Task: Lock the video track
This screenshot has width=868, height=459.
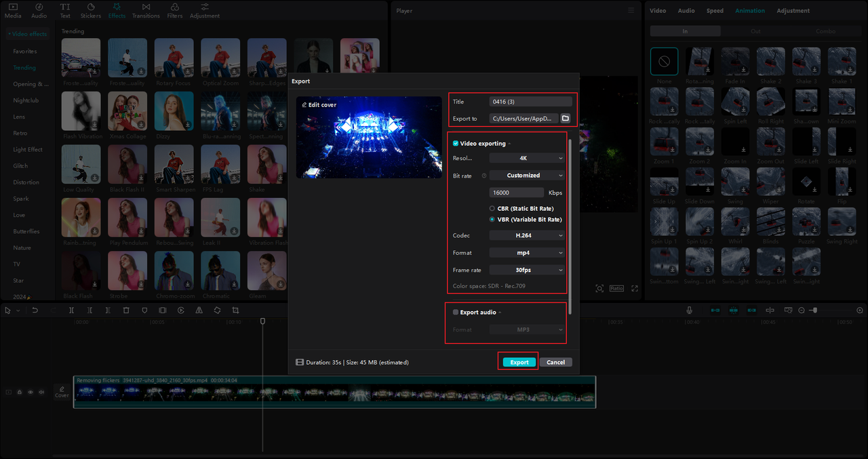Action: coord(20,392)
